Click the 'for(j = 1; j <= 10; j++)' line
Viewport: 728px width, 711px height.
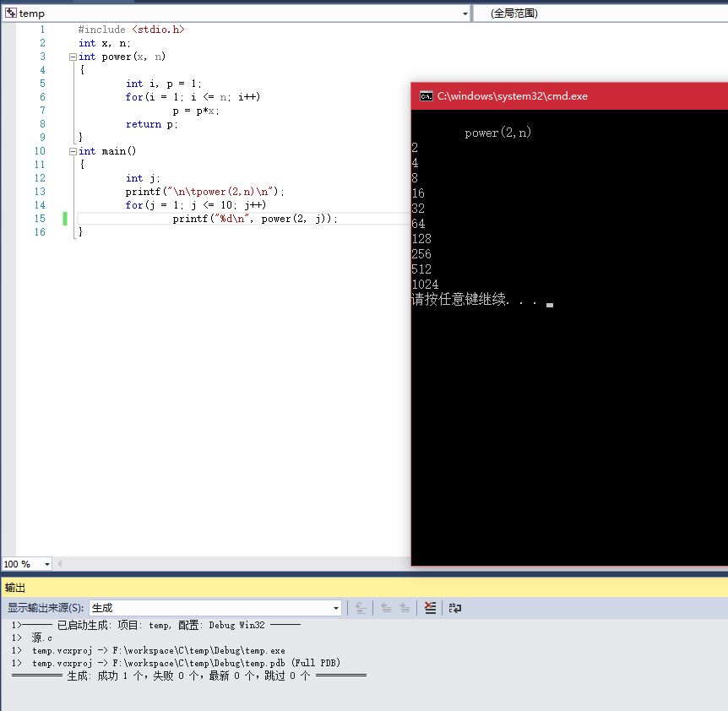[x=195, y=205]
